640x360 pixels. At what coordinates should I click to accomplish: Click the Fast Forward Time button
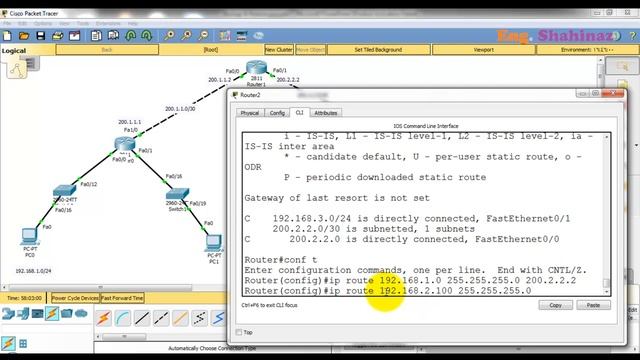coord(122,298)
